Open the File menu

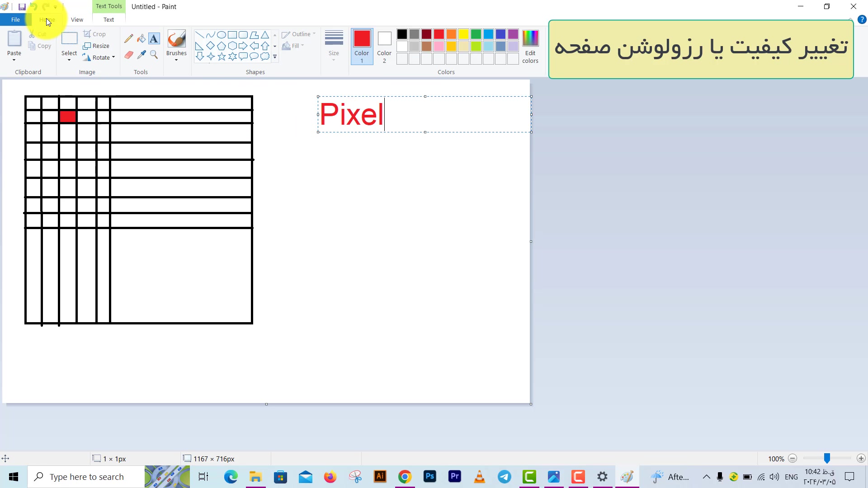tap(15, 19)
